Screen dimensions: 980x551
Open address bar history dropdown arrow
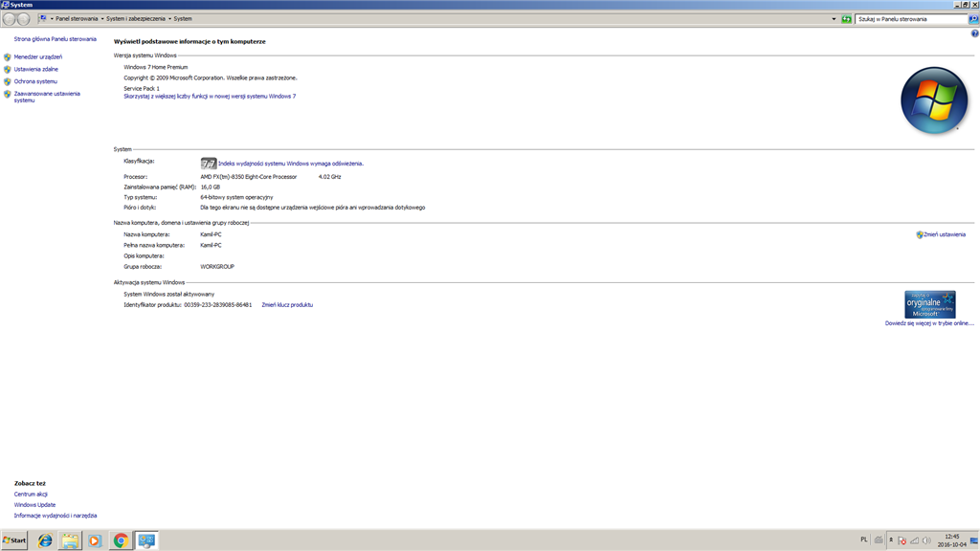click(x=834, y=19)
